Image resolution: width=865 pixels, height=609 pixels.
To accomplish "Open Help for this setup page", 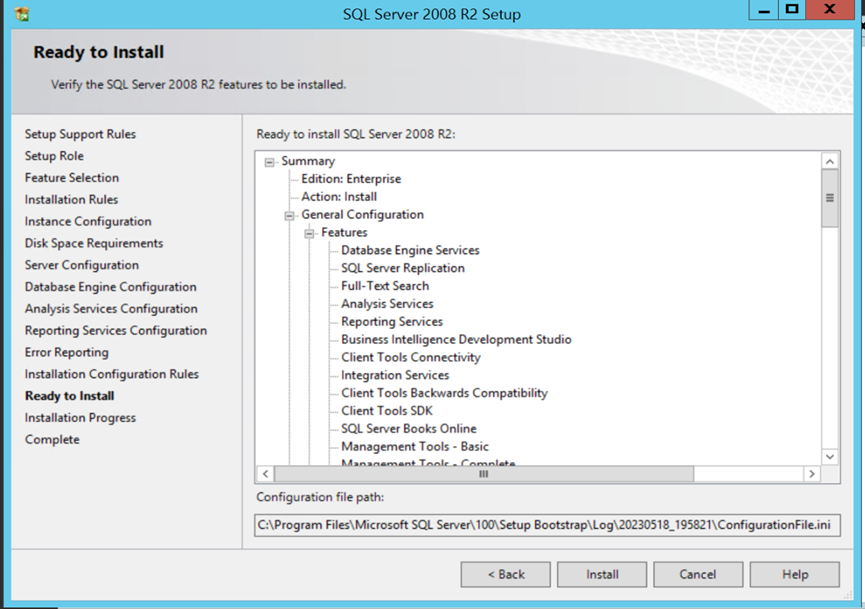I will point(794,574).
